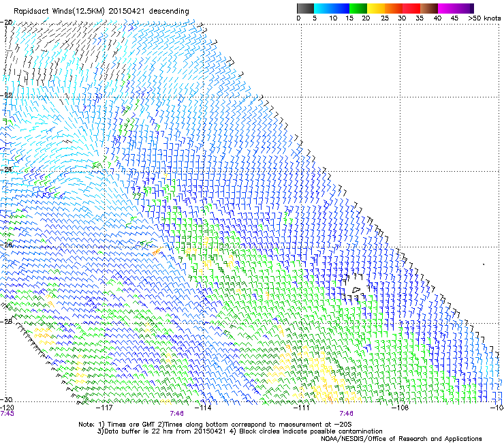This screenshot has width=504, height=443.
Task: Click the red 30-35 knots legend segment
Action: coord(411,8)
